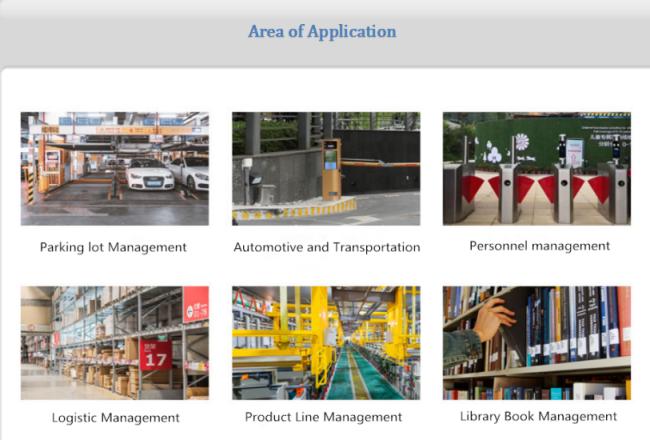Click the Product Line Management caption
This screenshot has width=650, height=440.
[x=323, y=417]
